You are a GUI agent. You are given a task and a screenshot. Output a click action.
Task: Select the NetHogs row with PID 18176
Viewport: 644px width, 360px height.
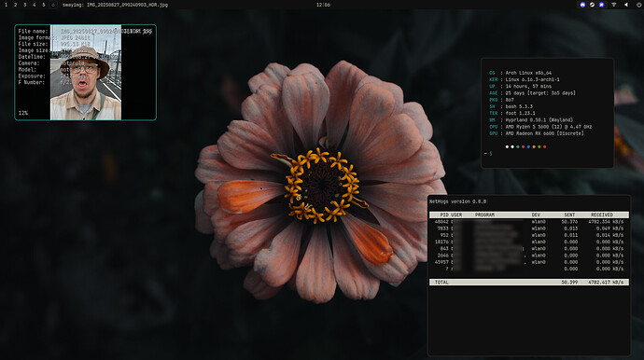(529, 242)
